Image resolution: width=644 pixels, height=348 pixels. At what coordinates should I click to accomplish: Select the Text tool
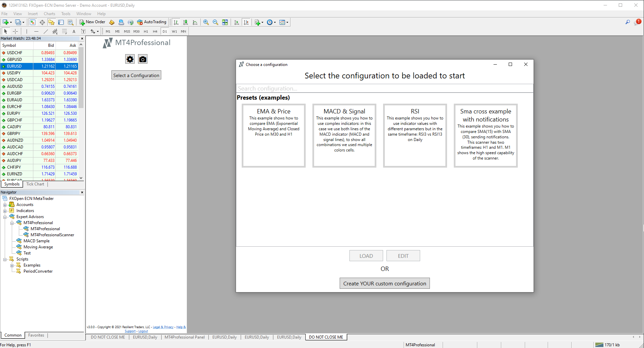click(x=74, y=31)
